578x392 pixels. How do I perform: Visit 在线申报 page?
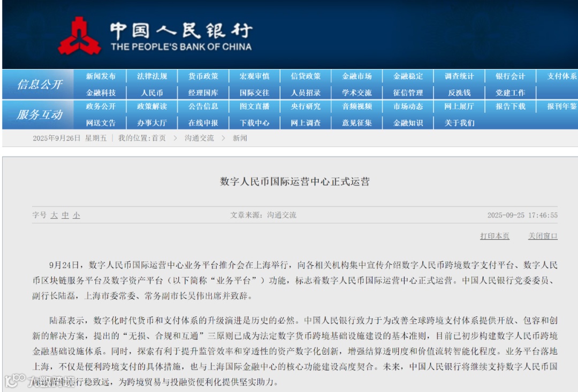203,123
